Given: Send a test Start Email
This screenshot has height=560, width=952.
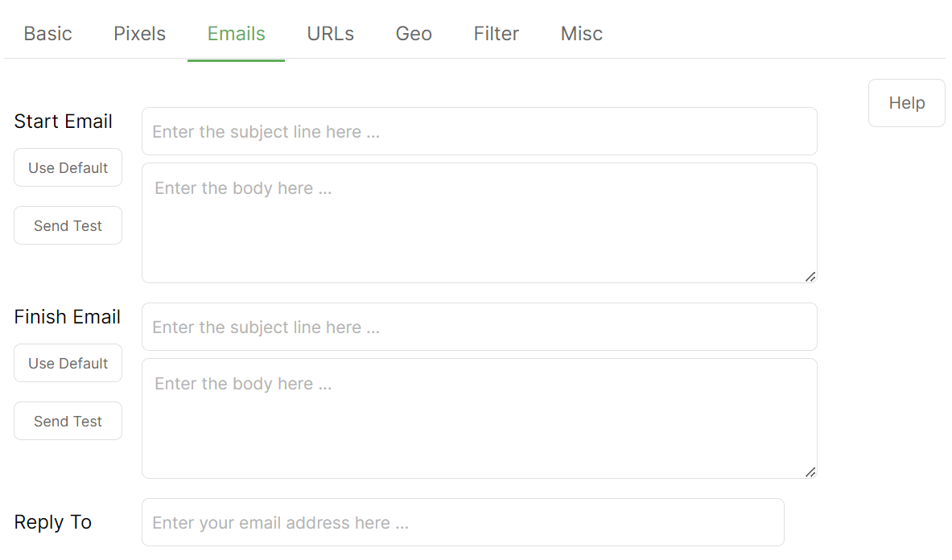Looking at the screenshot, I should pos(68,225).
